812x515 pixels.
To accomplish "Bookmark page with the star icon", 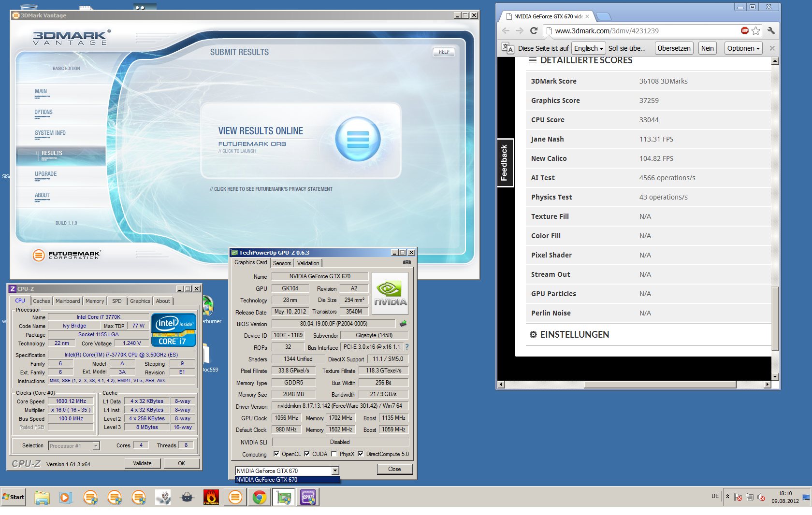I will 756,30.
